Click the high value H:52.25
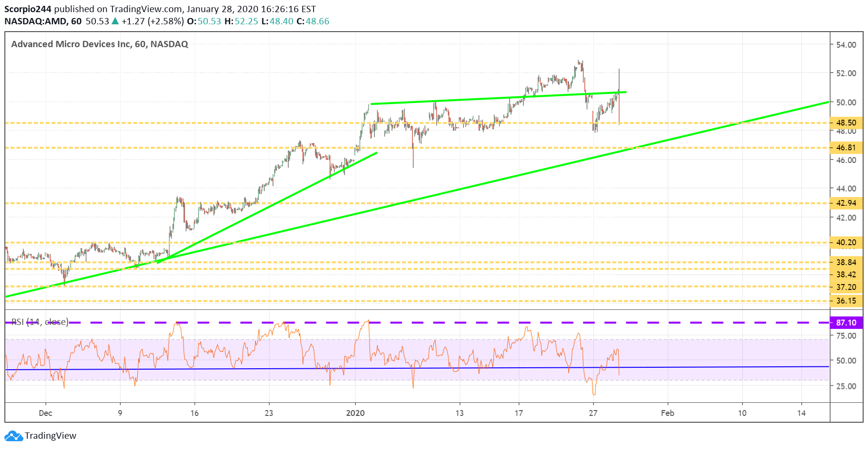 pos(241,21)
